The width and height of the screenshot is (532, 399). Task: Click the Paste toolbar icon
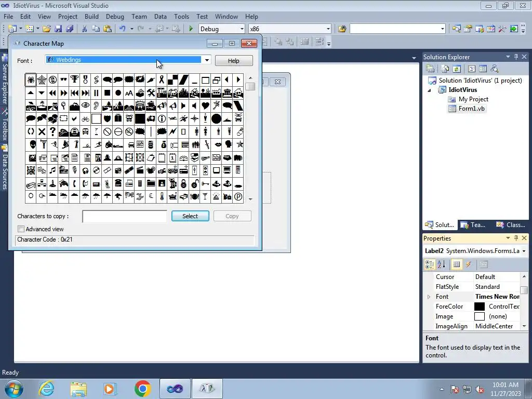click(108, 29)
